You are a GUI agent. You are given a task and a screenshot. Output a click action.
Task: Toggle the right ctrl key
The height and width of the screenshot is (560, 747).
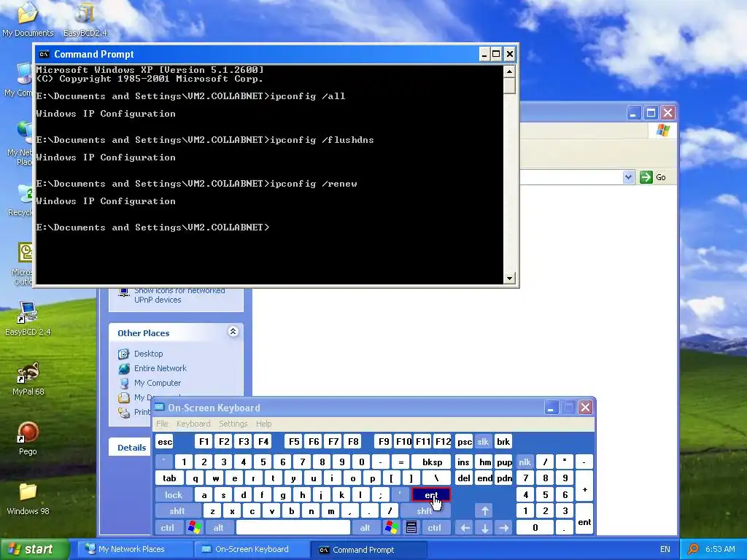coord(434,528)
